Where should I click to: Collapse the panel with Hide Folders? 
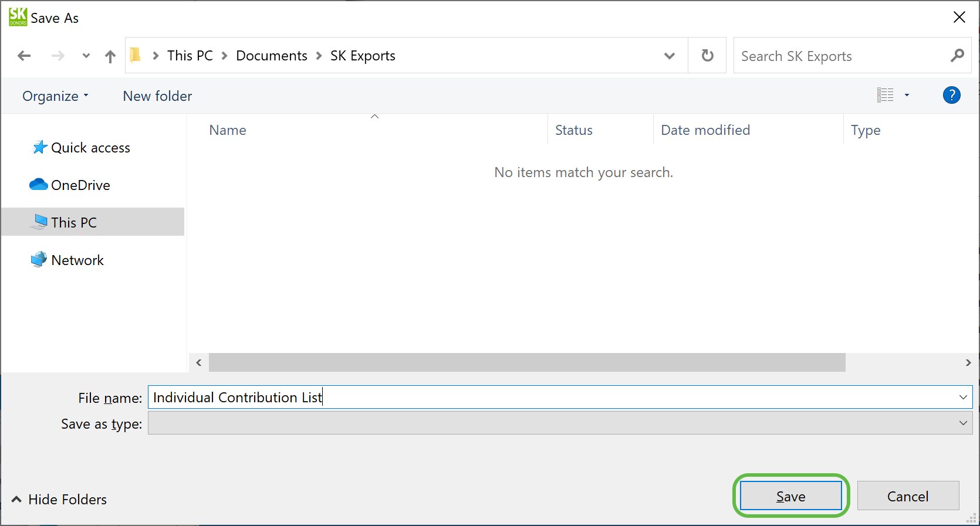59,500
